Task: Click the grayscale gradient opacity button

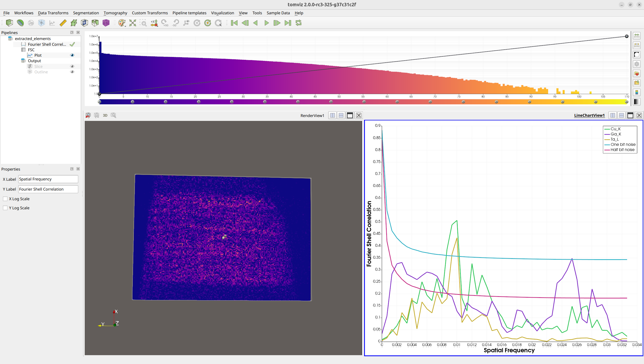Action: (x=637, y=102)
